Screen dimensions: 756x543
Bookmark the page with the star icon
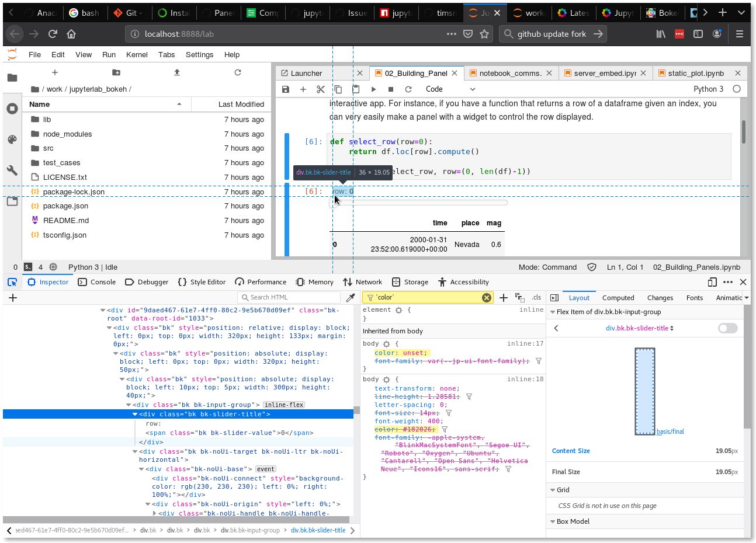point(483,34)
